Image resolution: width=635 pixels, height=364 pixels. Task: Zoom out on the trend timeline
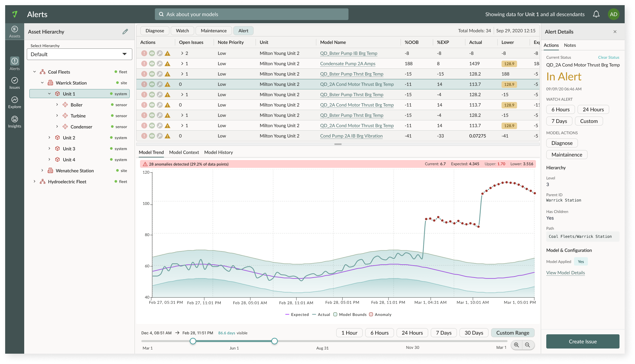pos(528,345)
